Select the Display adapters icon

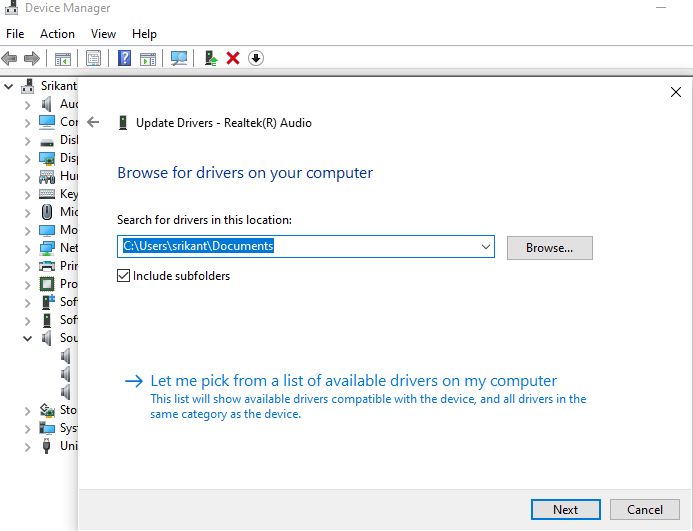coord(47,158)
